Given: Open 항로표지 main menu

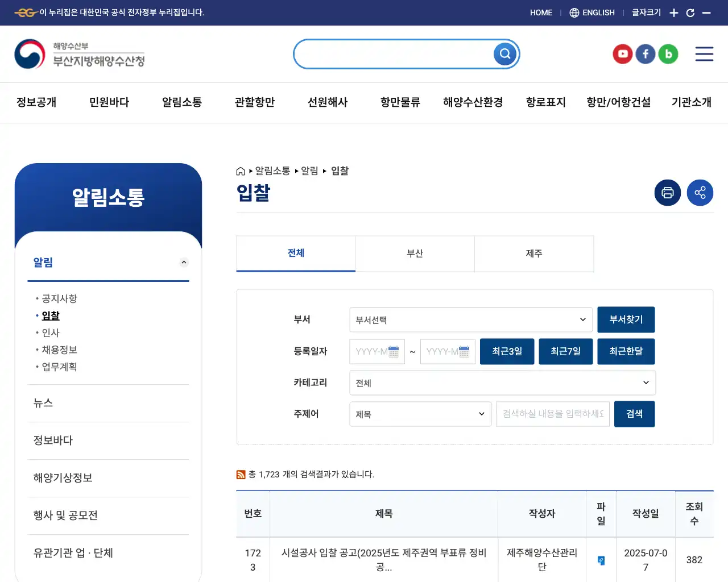Looking at the screenshot, I should tap(546, 102).
